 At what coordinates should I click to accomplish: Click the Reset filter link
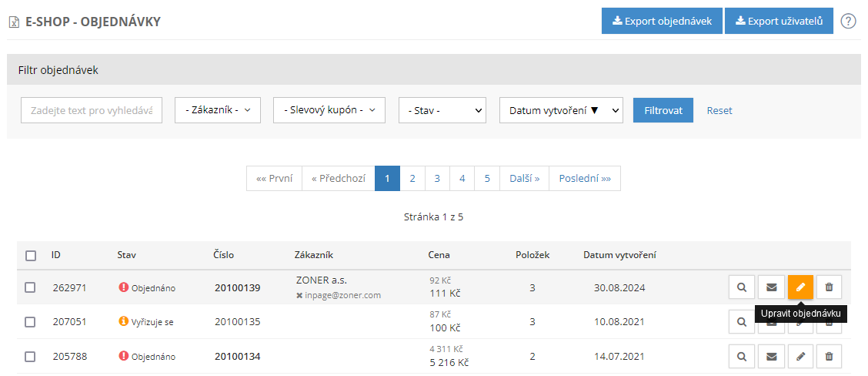[719, 110]
